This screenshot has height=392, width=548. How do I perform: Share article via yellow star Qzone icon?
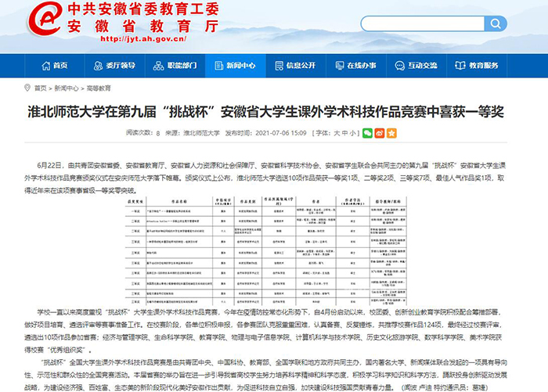pyautogui.click(x=391, y=133)
